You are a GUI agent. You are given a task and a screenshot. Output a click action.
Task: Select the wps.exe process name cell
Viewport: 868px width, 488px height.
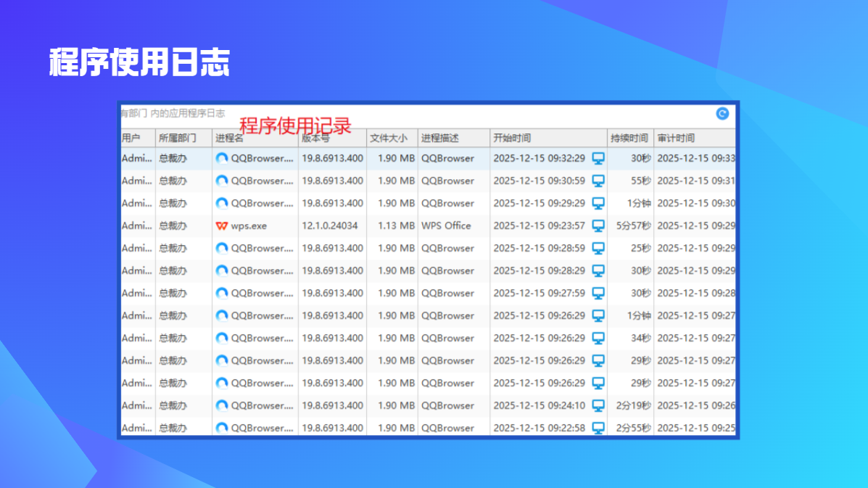tap(249, 226)
